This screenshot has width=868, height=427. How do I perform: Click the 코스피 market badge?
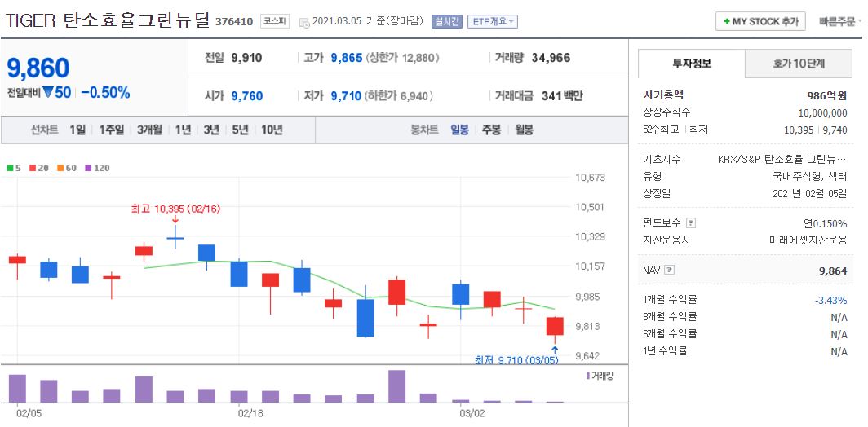[x=275, y=21]
